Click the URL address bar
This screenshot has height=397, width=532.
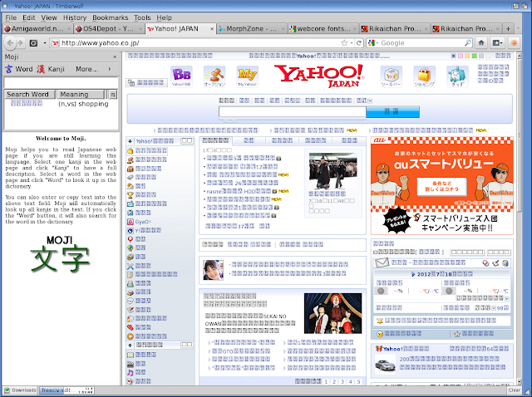[200, 43]
